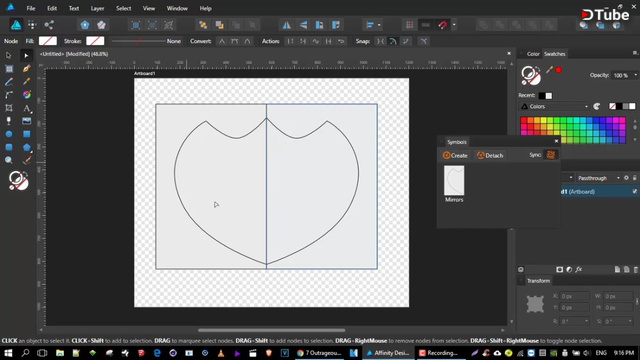Click the Fill color swatch in context bar
Image resolution: width=640 pixels, height=360 pixels.
[48, 41]
